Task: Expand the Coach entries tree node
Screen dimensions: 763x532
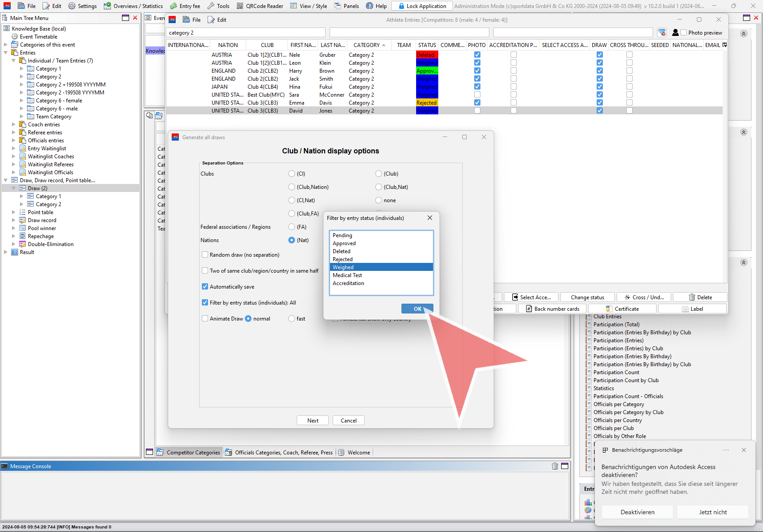Action: (14, 125)
